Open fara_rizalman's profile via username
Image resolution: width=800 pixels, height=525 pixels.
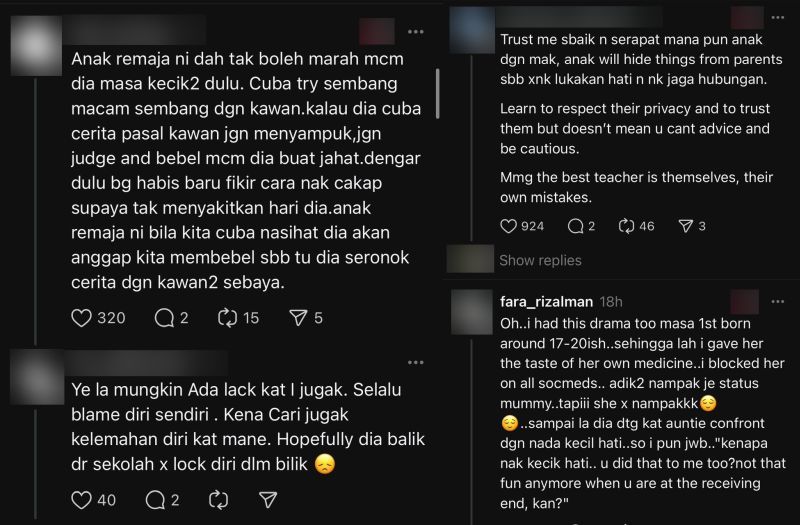[x=546, y=302]
